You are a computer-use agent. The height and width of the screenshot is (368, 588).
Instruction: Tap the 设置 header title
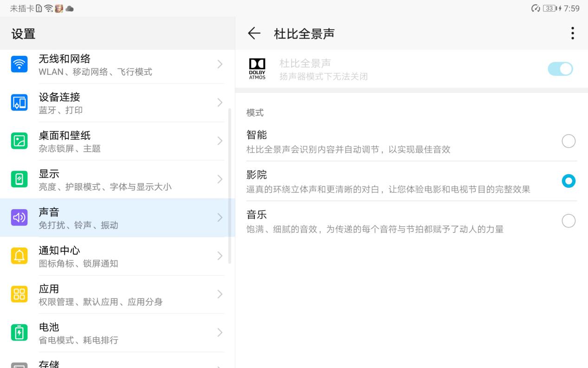[23, 34]
